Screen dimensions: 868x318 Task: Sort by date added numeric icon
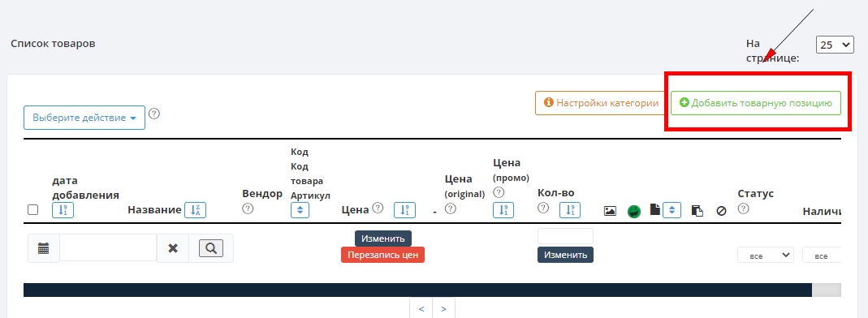[x=63, y=210]
